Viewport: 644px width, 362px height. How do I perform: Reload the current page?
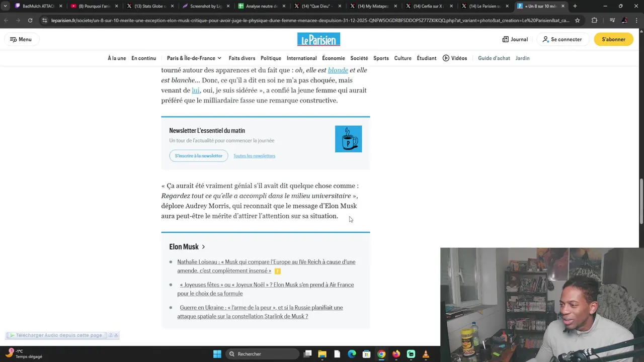[30, 20]
